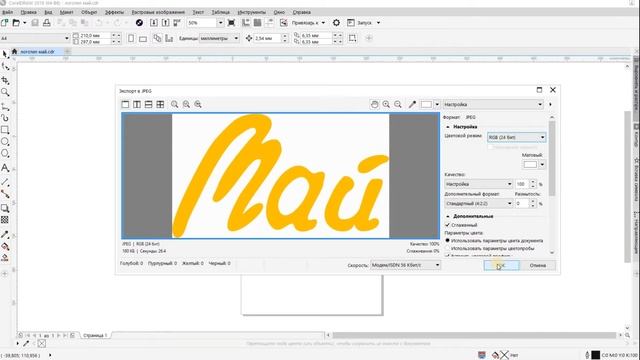640x360 pixels.
Task: Select the Transparency checker tool
Action: tap(5, 220)
